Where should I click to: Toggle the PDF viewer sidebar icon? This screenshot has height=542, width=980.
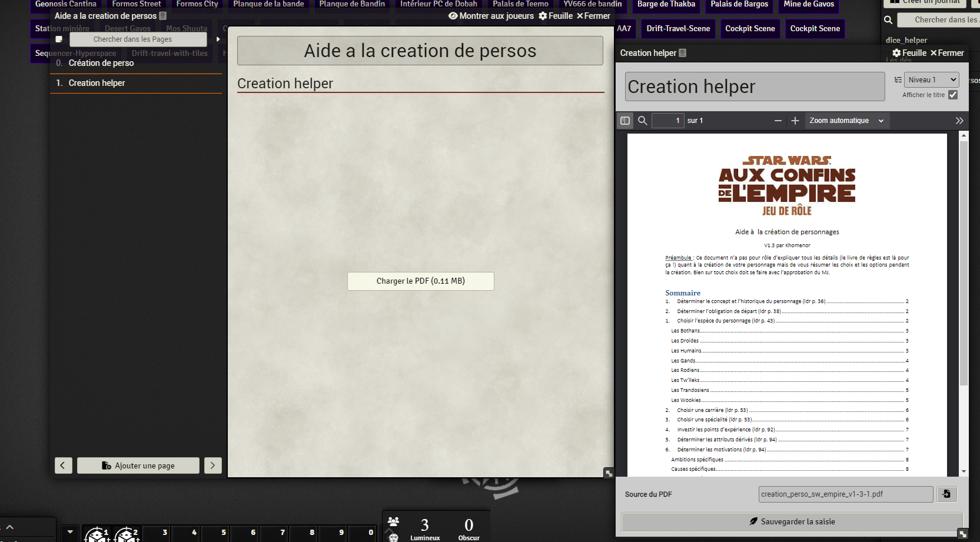[625, 121]
